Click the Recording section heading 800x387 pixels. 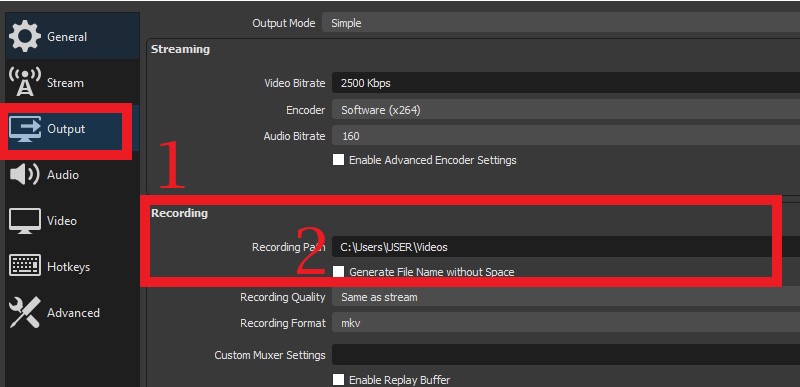[x=179, y=213]
